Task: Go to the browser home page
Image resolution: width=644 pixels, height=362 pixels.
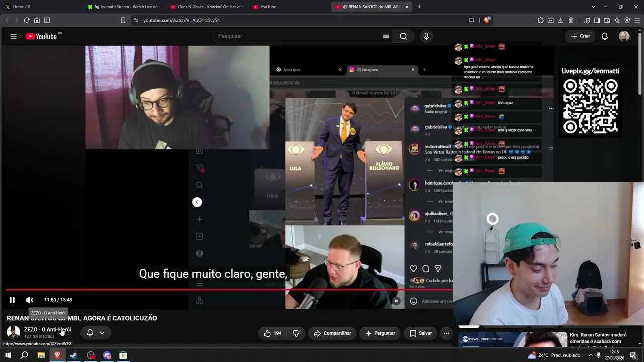Action: 37,20
